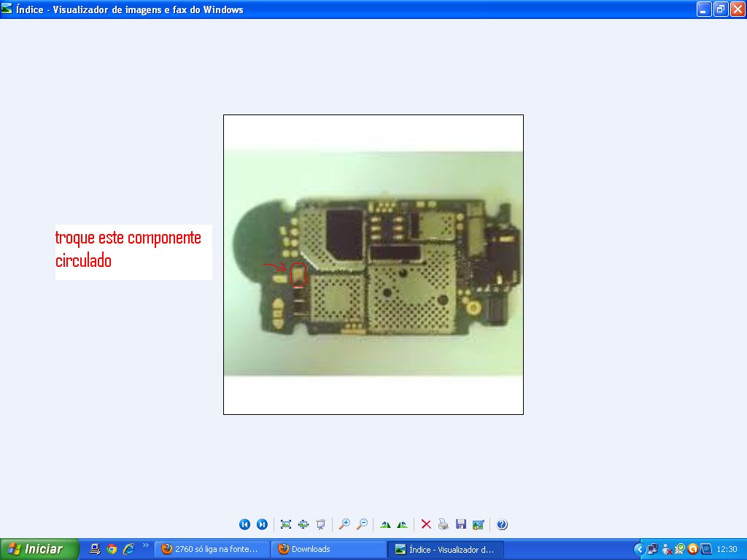This screenshot has height=560, width=747.
Task: Delete the image with the red X
Action: point(426,524)
